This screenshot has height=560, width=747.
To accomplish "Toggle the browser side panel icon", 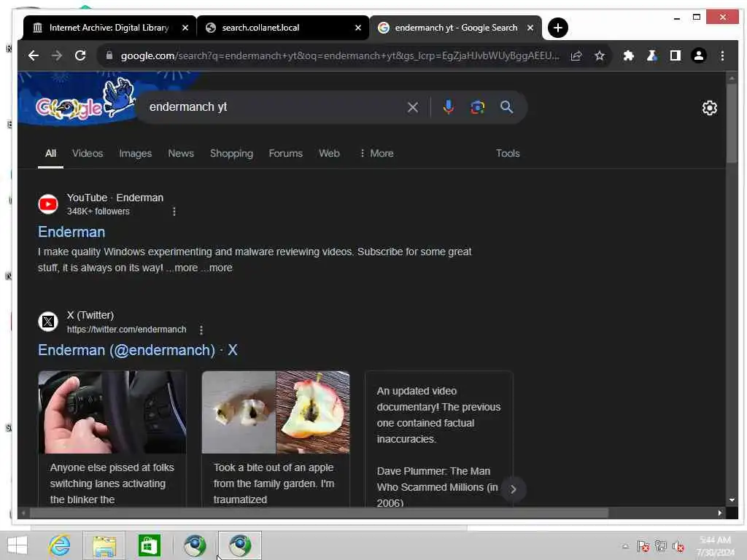I will [675, 55].
